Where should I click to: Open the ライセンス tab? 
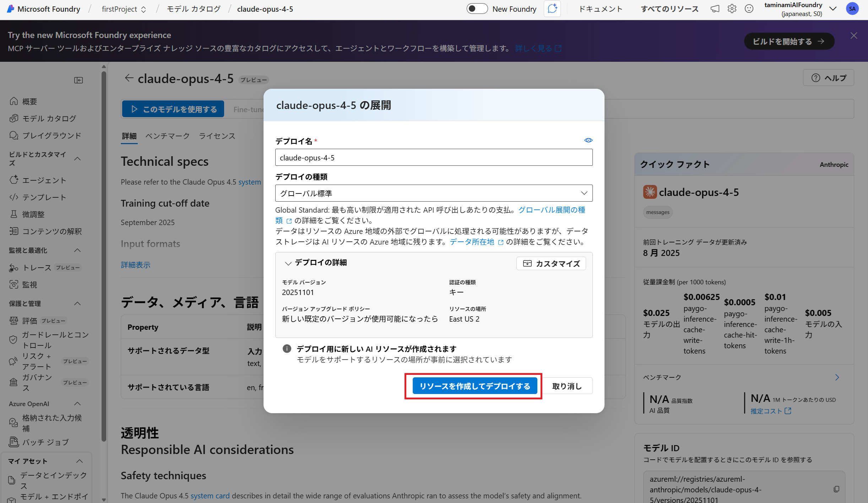pyautogui.click(x=217, y=136)
